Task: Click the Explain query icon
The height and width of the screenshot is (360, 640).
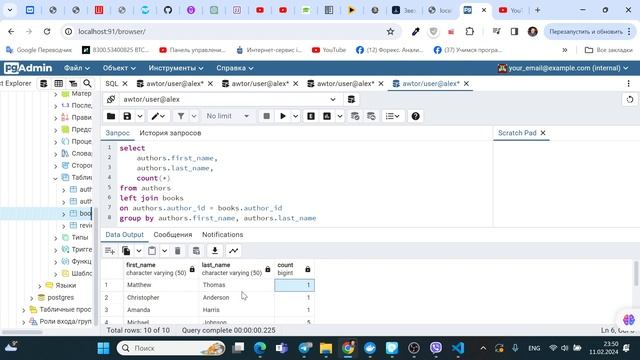Action: (311, 116)
